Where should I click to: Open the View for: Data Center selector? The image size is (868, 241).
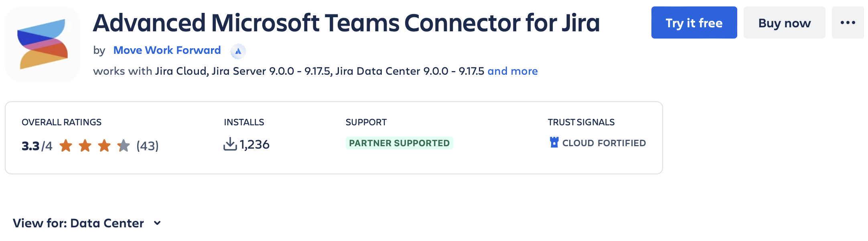78,223
